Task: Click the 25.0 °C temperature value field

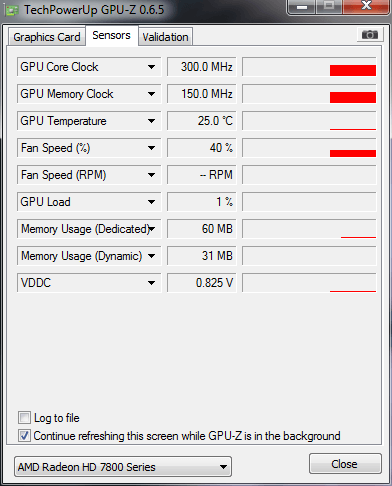Action: pos(202,121)
